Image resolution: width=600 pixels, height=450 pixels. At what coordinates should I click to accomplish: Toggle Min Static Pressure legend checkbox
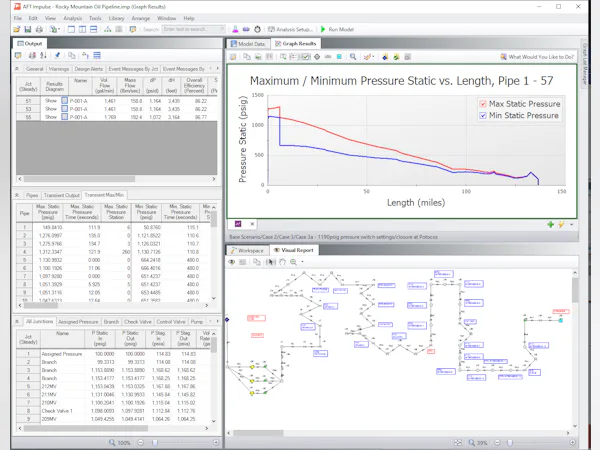click(483, 115)
